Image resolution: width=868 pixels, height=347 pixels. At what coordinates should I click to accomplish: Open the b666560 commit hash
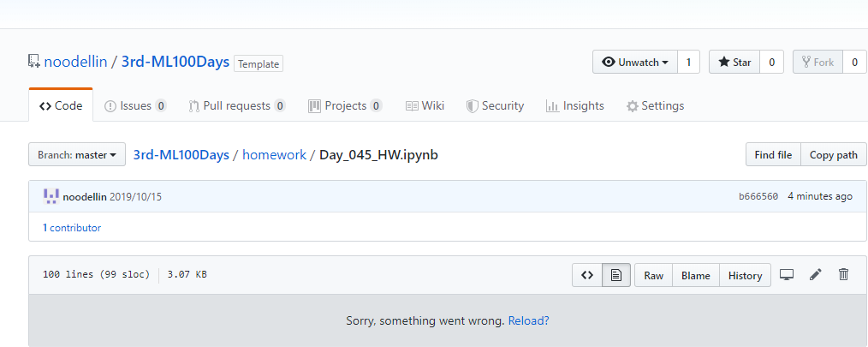[758, 196]
